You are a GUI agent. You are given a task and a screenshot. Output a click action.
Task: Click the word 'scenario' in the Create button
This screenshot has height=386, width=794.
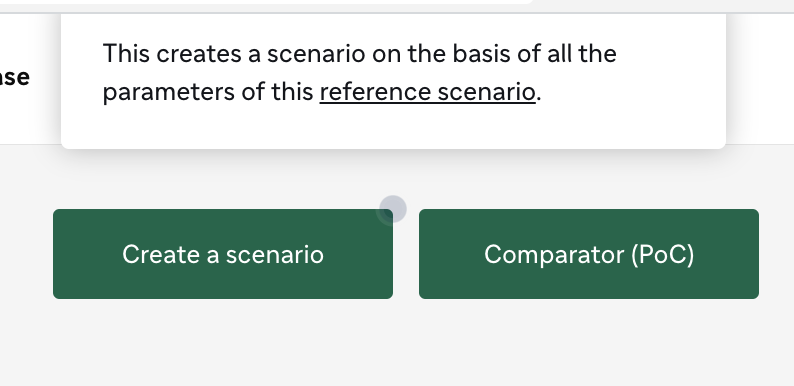click(x=274, y=254)
